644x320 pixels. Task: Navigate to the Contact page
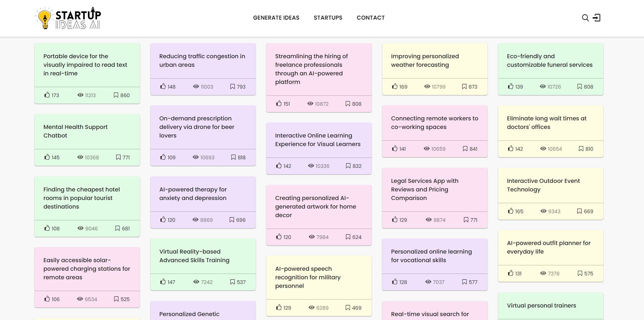click(370, 18)
